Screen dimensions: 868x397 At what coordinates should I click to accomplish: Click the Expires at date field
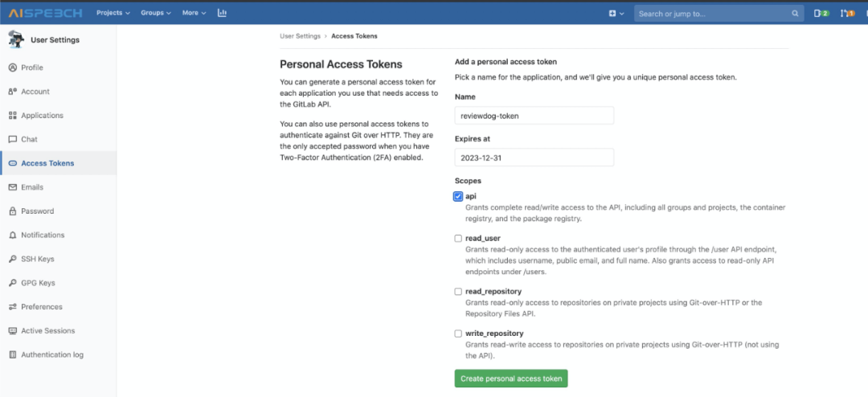click(x=534, y=158)
